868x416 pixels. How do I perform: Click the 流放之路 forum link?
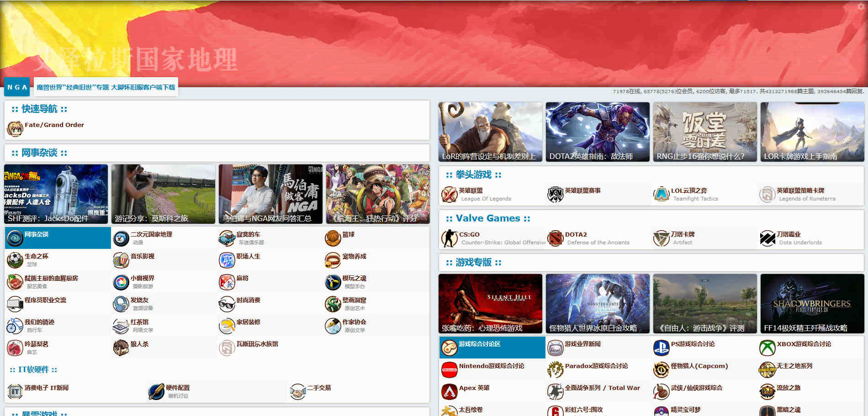[x=789, y=388]
